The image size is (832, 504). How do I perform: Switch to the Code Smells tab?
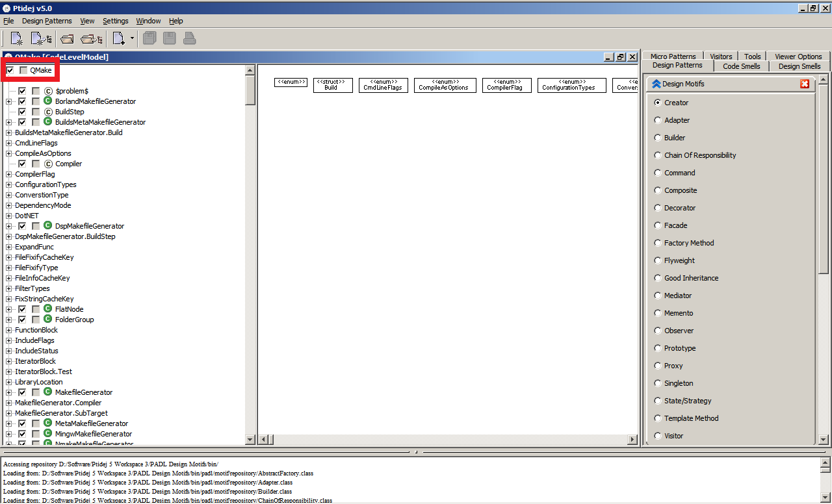pos(741,66)
